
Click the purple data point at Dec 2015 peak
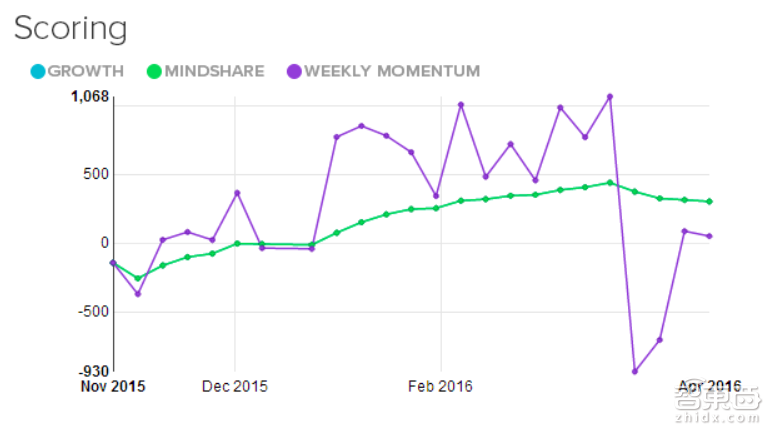(x=237, y=193)
